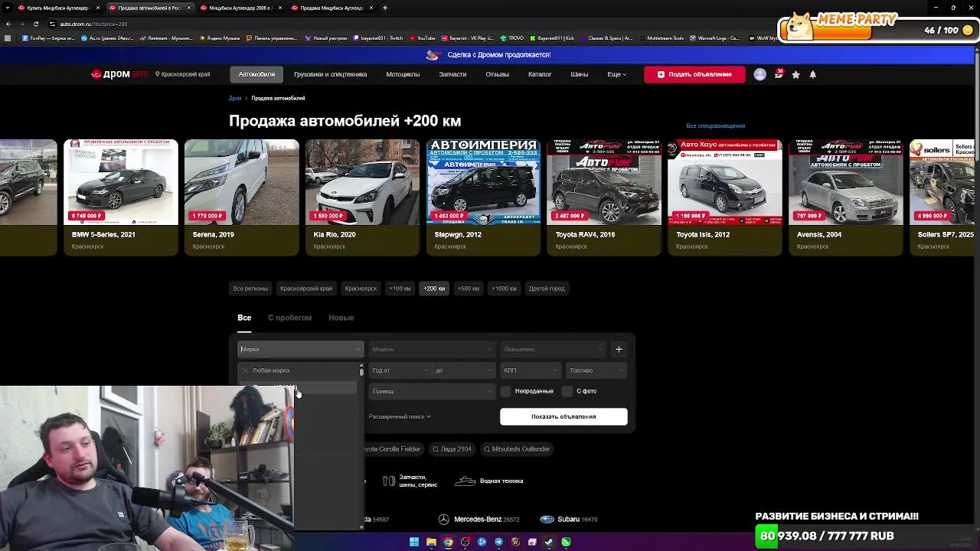This screenshot has width=980, height=551.
Task: Open the Год от dropdown
Action: (400, 370)
